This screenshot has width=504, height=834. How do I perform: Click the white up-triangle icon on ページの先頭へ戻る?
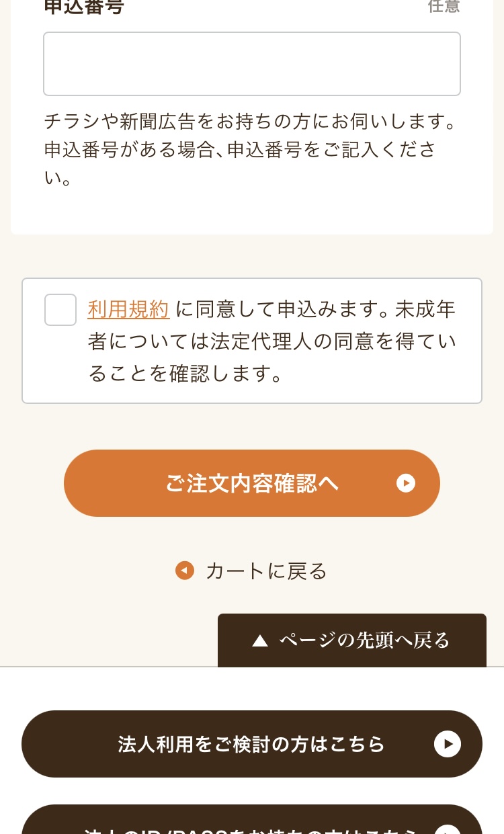tap(260, 641)
